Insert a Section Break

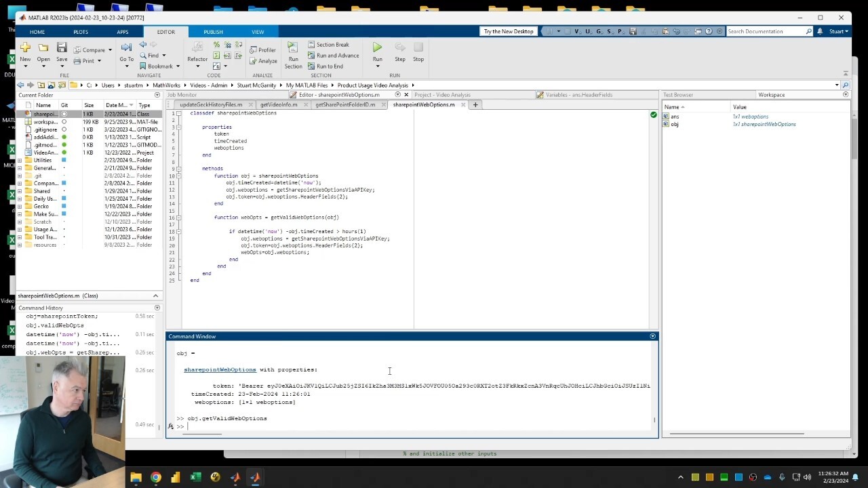coord(328,45)
